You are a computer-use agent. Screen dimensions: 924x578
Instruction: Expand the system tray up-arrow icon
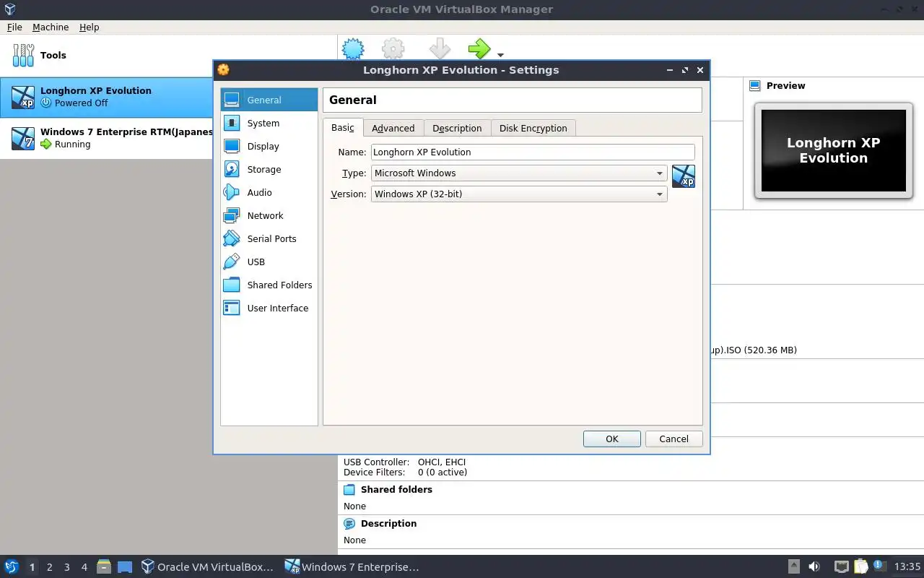(793, 566)
